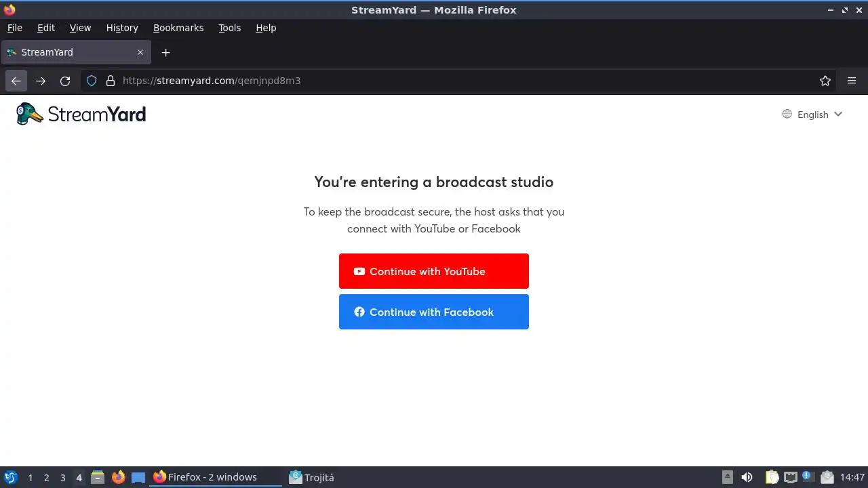Open the volume control tray icon
The width and height of the screenshot is (868, 488).
tap(747, 477)
